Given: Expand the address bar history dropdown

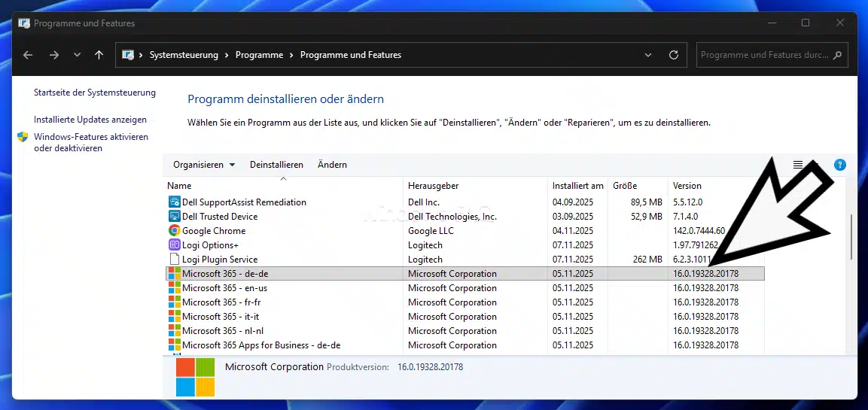Looking at the screenshot, I should [649, 55].
